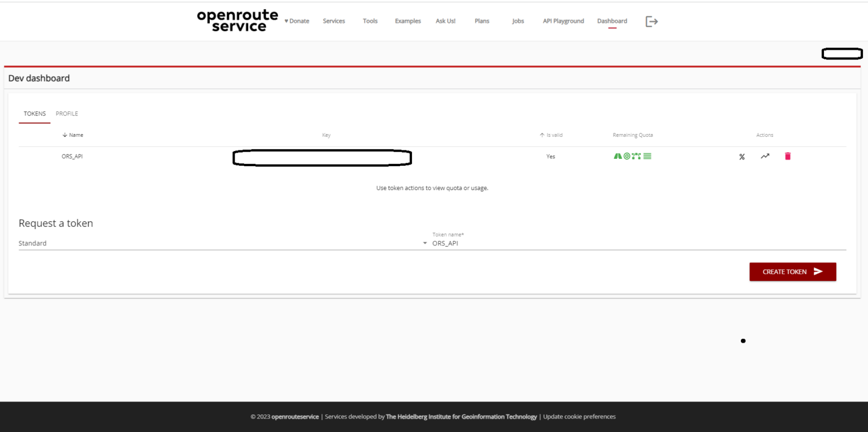Open the Donate link
Viewport: 868px width, 432px height.
pos(297,21)
